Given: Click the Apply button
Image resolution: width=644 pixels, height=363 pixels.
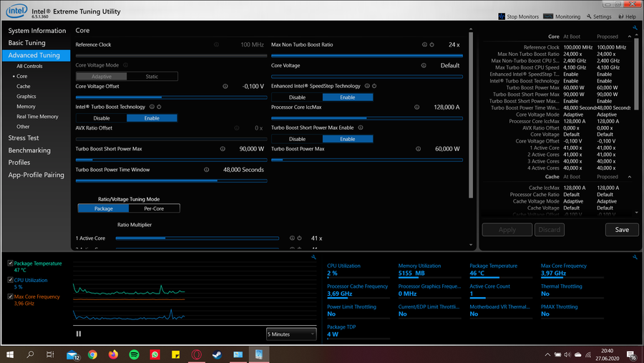Looking at the screenshot, I should [507, 230].
